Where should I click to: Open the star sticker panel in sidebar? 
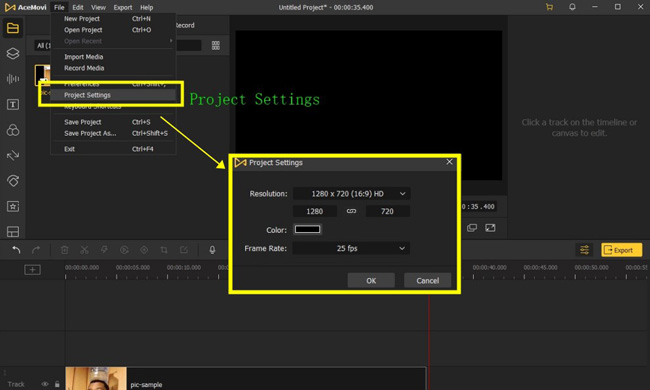[12, 206]
